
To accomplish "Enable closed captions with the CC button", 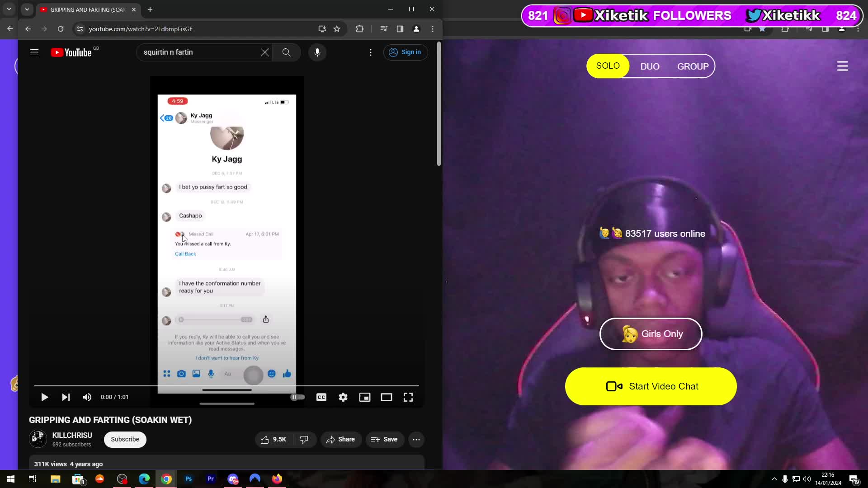I will (x=321, y=397).
